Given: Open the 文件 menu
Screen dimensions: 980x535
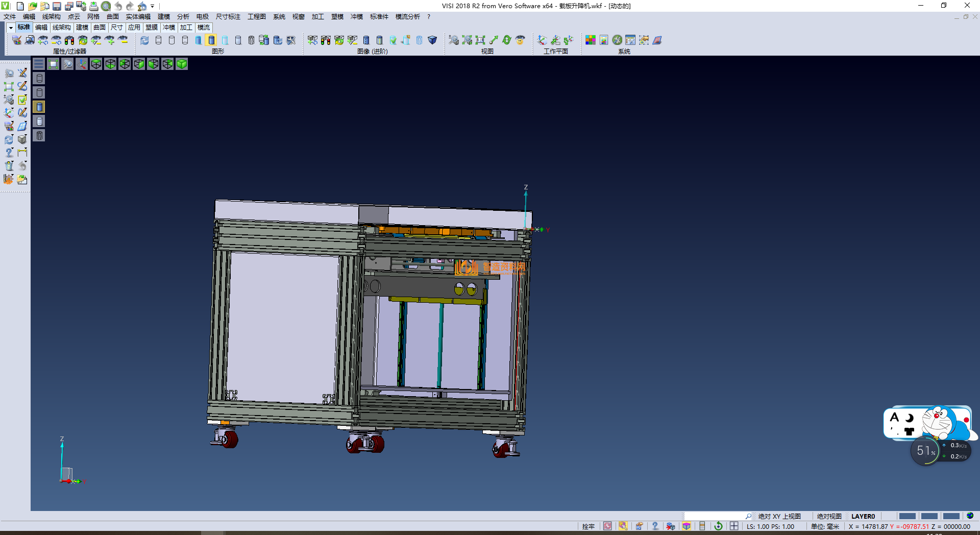Looking at the screenshot, I should (10, 17).
